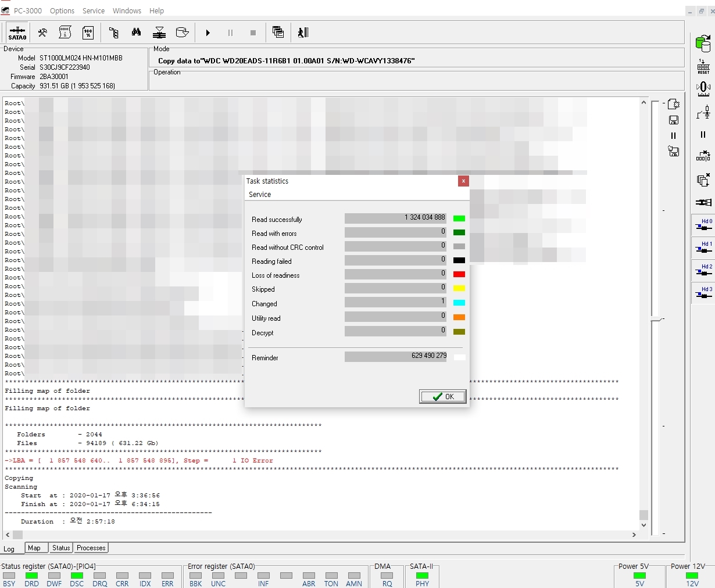
Task: Click the red Loss of readiness swatch
Action: click(x=459, y=274)
